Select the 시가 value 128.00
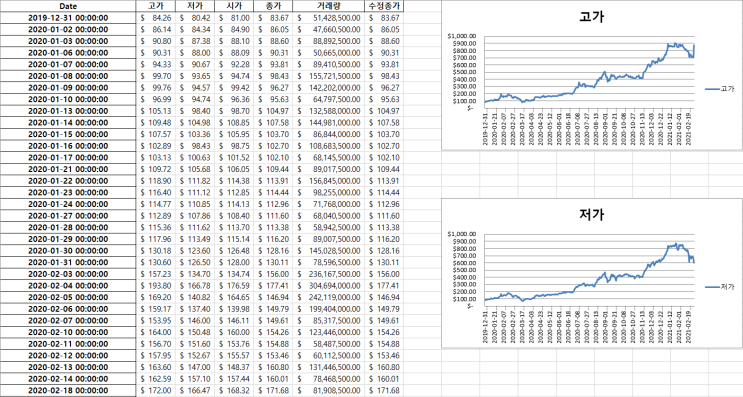This screenshot has height=397, width=743. tap(234, 262)
